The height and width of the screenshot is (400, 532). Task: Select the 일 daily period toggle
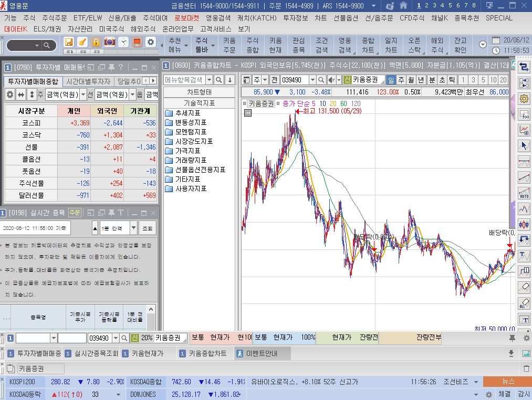coord(391,80)
